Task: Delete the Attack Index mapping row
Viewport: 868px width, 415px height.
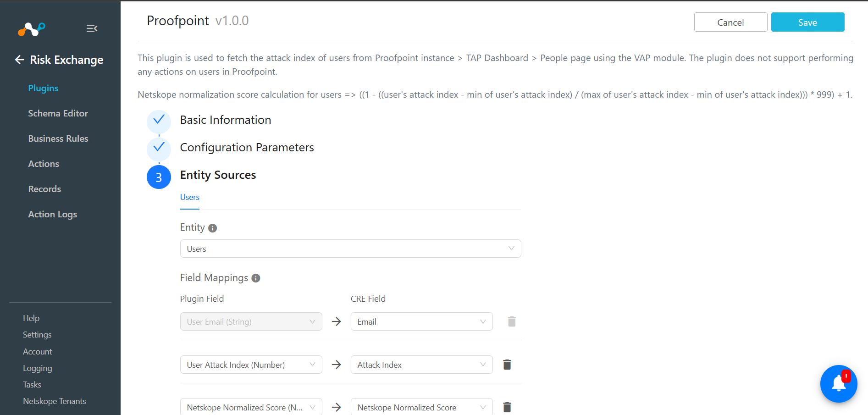Action: coord(507,365)
